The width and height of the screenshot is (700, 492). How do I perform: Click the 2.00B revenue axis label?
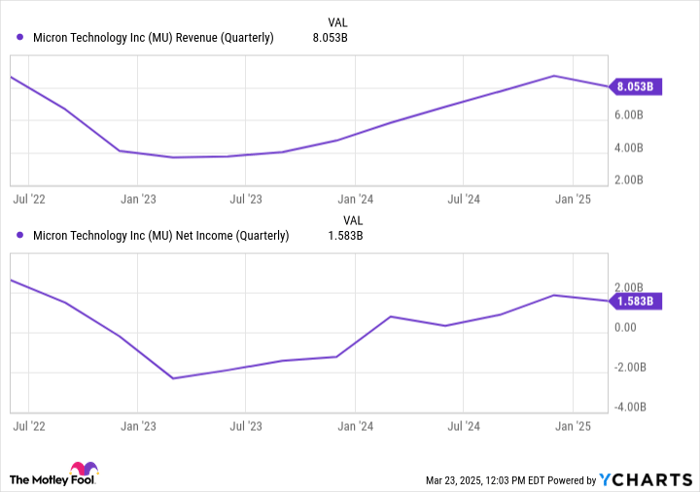pos(629,179)
